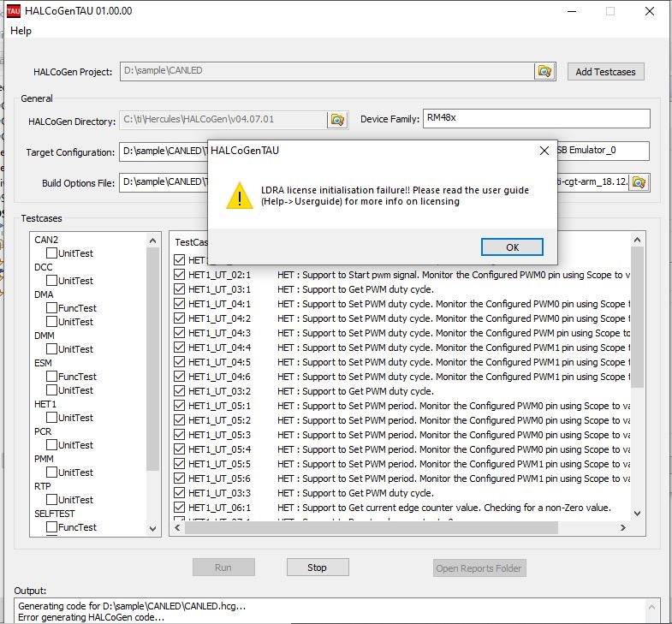Uncheck testcase HET1_UT_04:1
The image size is (672, 624).
[x=180, y=304]
